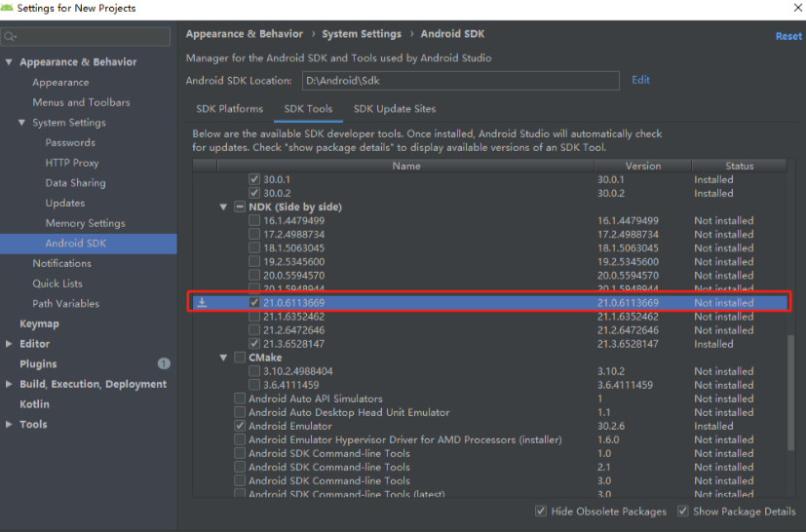Image resolution: width=806 pixels, height=532 pixels.
Task: Click Appearance & Behavior in the breadcrumb
Action: tap(245, 34)
